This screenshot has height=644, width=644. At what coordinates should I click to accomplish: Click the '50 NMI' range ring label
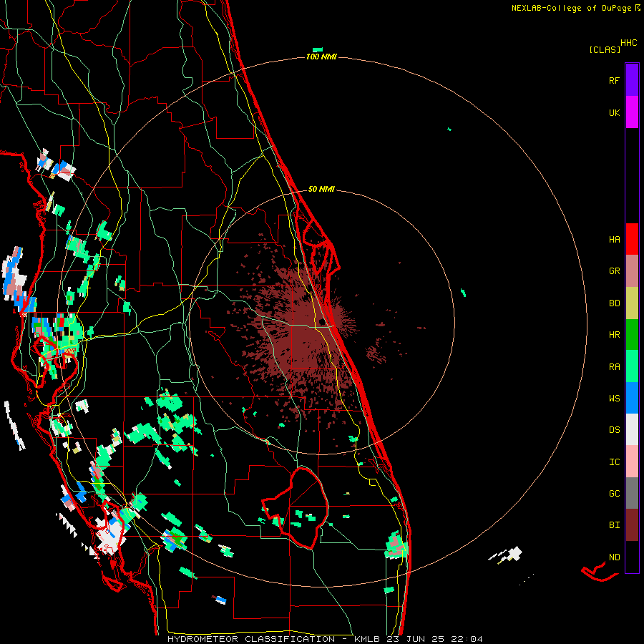pyautogui.click(x=321, y=189)
